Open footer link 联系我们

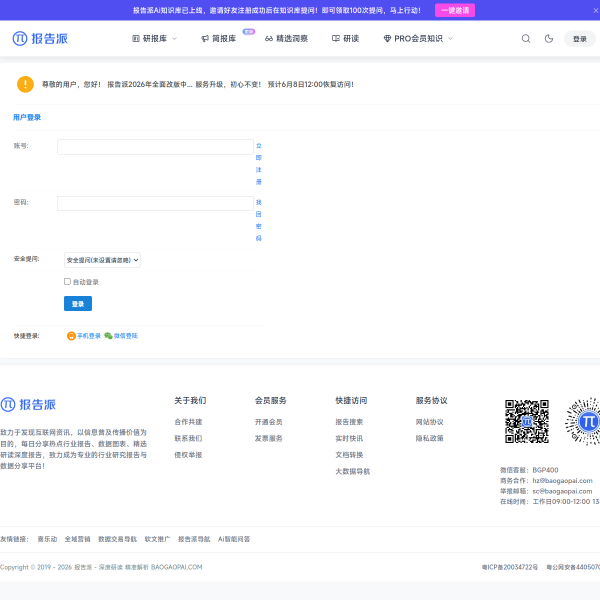tap(188, 439)
